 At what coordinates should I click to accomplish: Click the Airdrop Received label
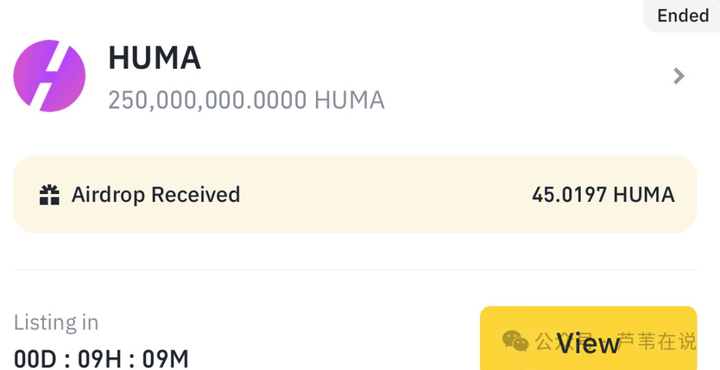point(156,195)
